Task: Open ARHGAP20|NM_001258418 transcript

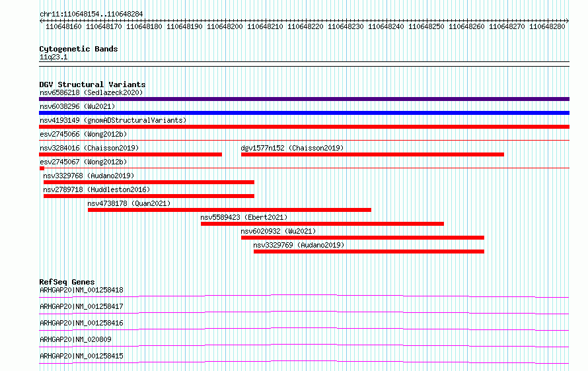Action: [81, 290]
